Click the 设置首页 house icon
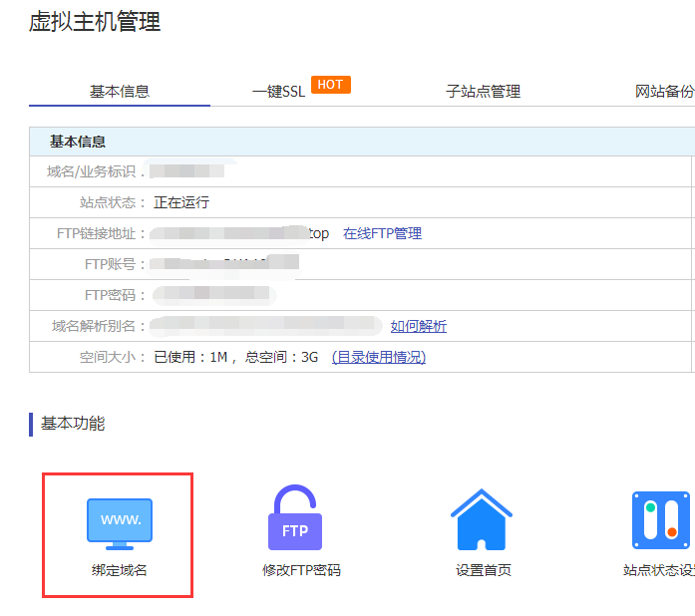The width and height of the screenshot is (695, 616). (482, 519)
